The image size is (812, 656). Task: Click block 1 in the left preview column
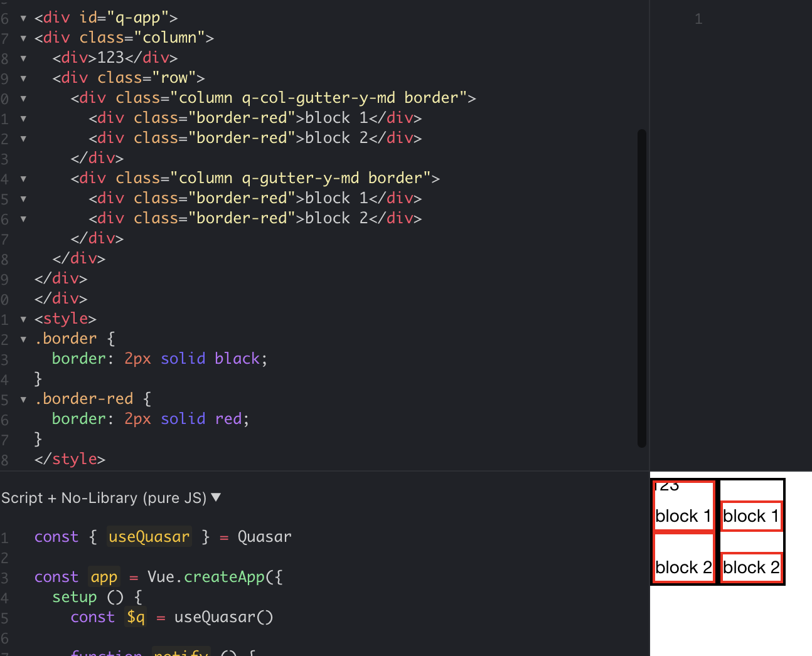pos(683,516)
